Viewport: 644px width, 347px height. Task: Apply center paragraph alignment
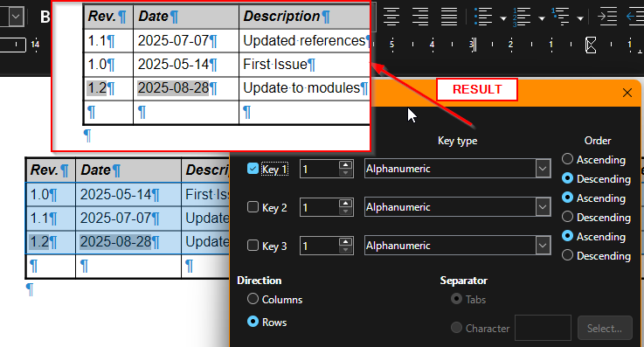[391, 17]
